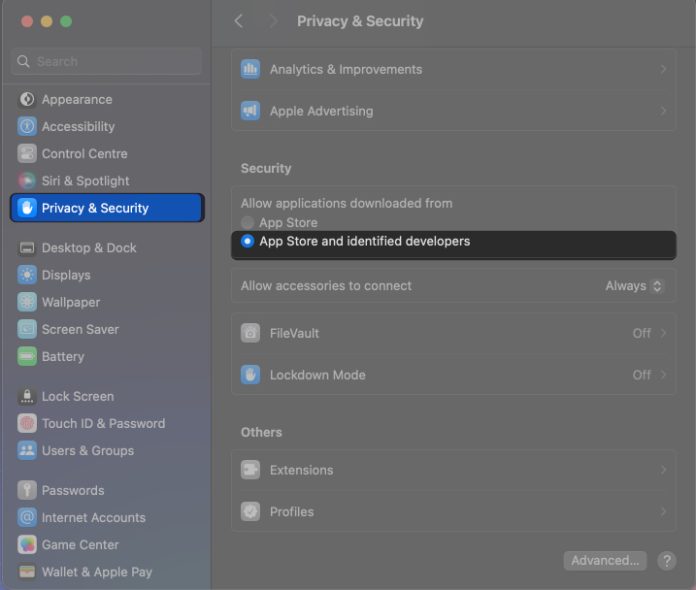Click the Internet Accounts @ icon
This screenshot has height=590, width=696.
[27, 517]
